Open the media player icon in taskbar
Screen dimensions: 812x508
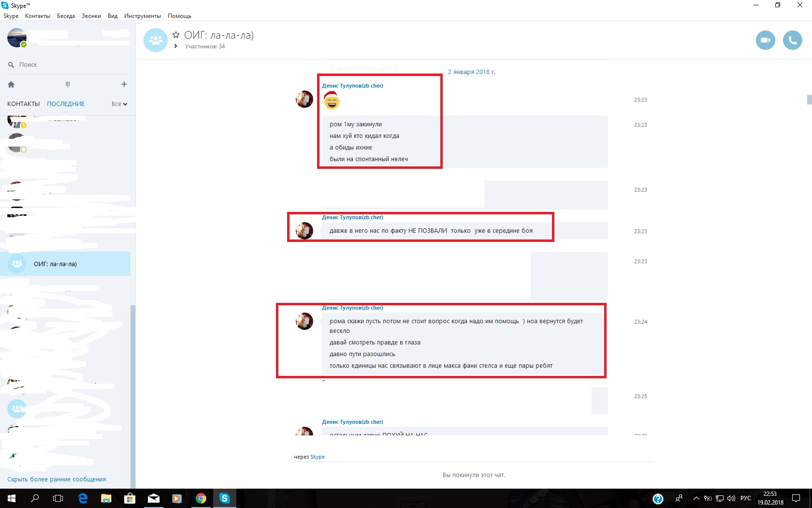[x=177, y=498]
